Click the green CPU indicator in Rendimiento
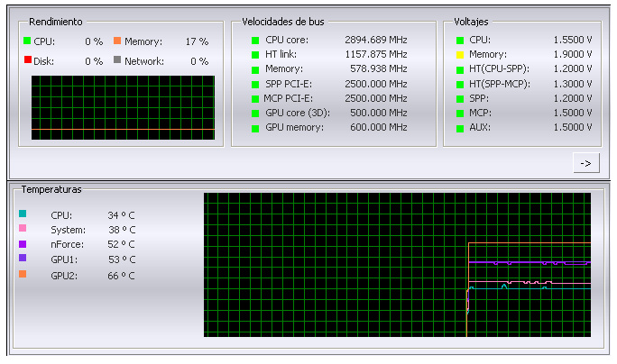Viewport: 617px width, 364px height. (27, 41)
